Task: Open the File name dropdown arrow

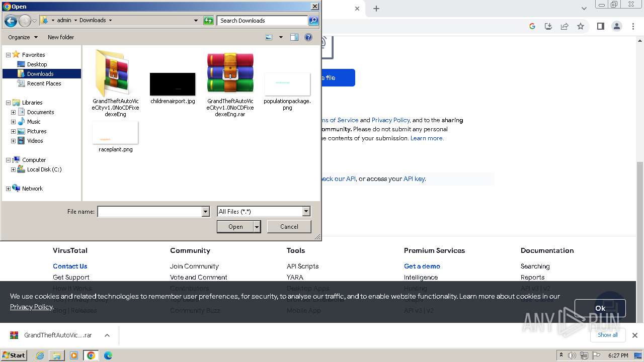Action: coord(205,212)
